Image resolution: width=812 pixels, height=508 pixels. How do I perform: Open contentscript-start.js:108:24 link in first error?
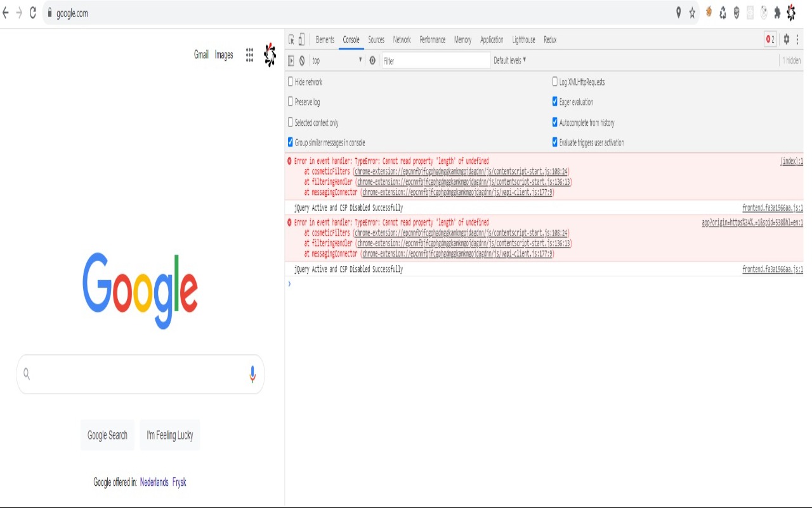click(x=462, y=171)
